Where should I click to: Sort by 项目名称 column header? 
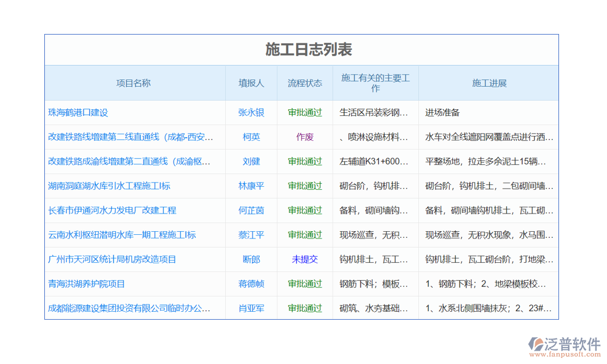pyautogui.click(x=134, y=83)
